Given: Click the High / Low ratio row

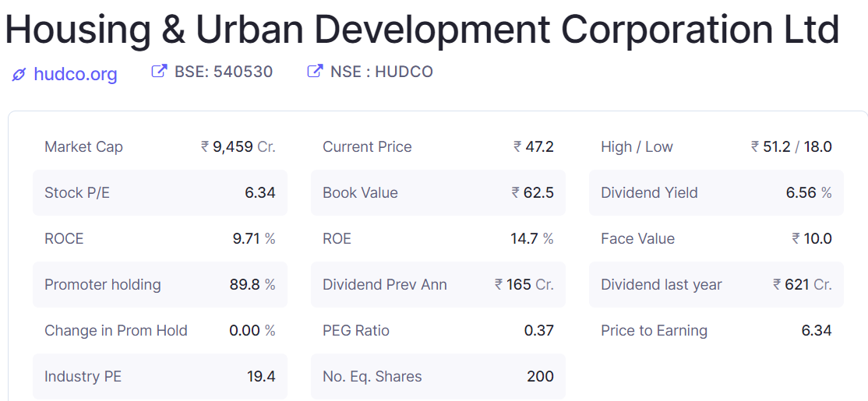Looking at the screenshot, I should [x=716, y=146].
